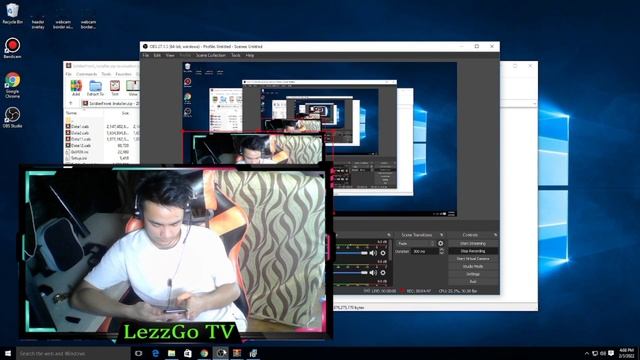Screen dimensions: 640x360
Task: Open taskbar clock and date
Action: click(x=626, y=353)
